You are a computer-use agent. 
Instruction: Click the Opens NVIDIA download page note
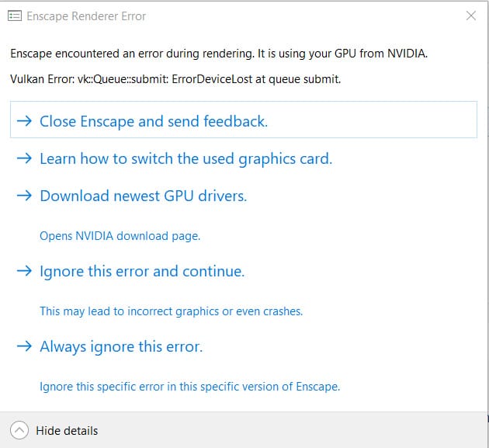[x=120, y=235]
